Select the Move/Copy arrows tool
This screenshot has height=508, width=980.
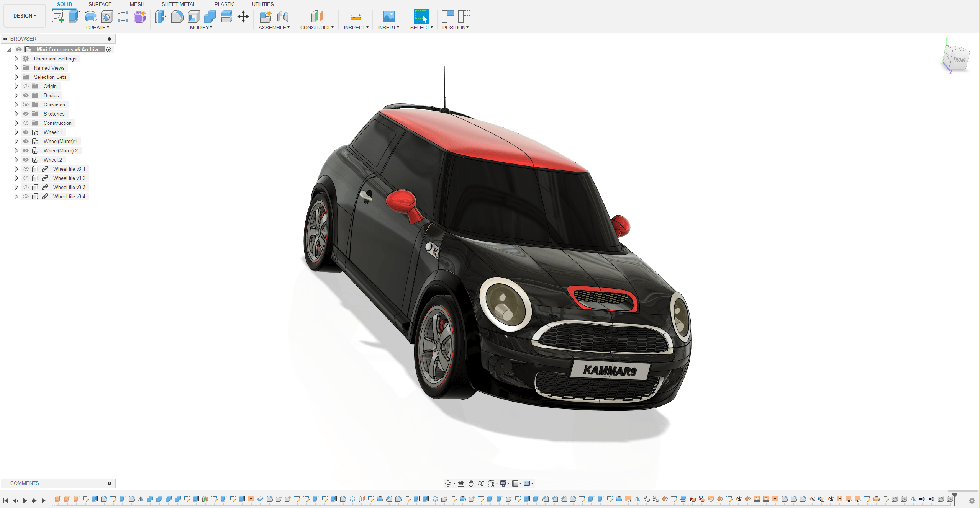(x=243, y=16)
